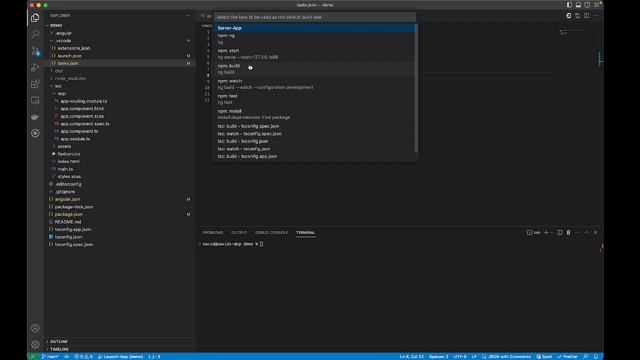Image resolution: width=640 pixels, height=360 pixels.
Task: Click the Prettier status bar item
Action: tap(567, 357)
